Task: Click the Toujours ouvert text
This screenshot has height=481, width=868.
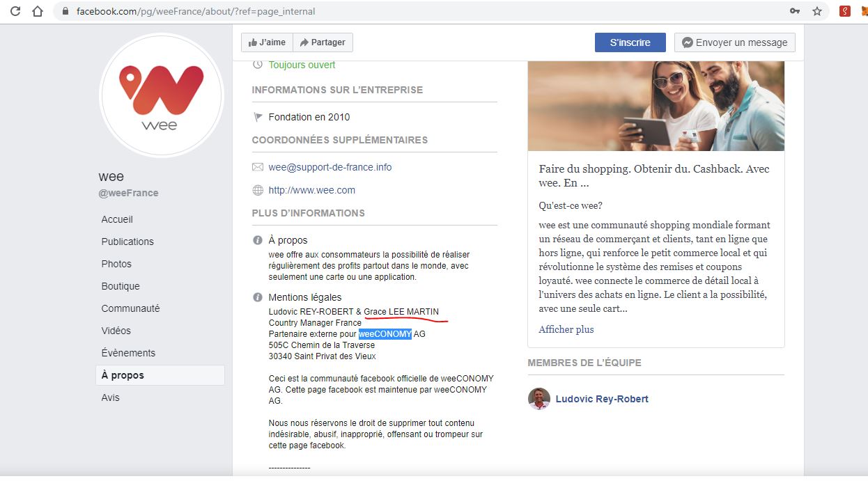Action: point(302,65)
